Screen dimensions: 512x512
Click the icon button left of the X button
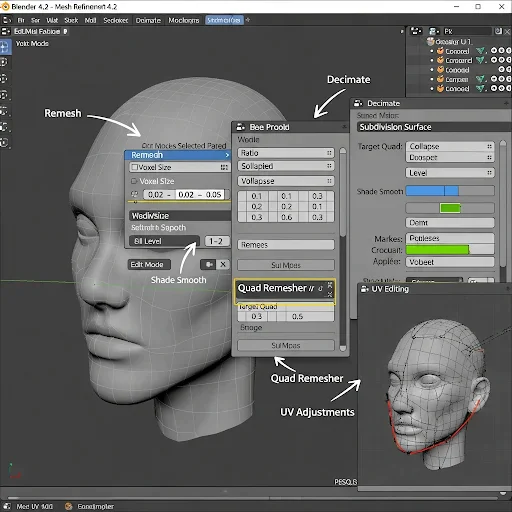coord(208,265)
